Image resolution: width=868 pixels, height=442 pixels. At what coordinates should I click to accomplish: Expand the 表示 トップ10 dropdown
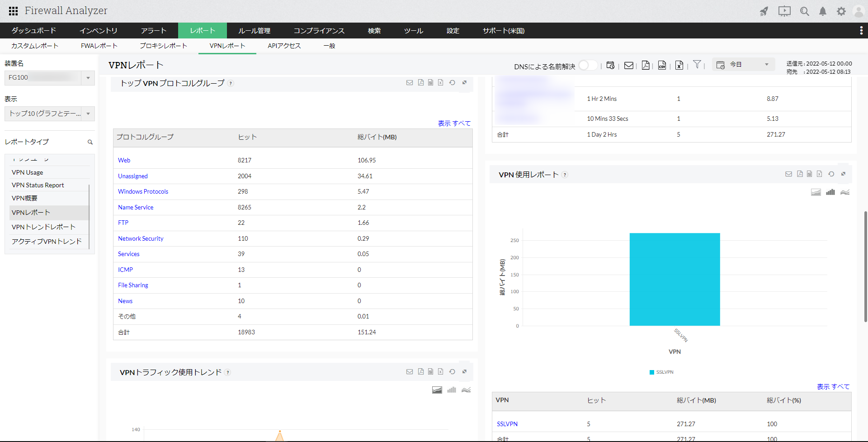50,114
